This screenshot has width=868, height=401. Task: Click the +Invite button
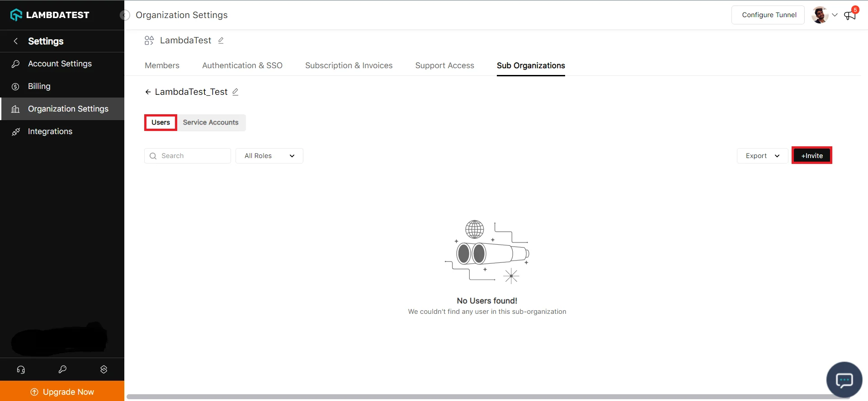pyautogui.click(x=811, y=156)
